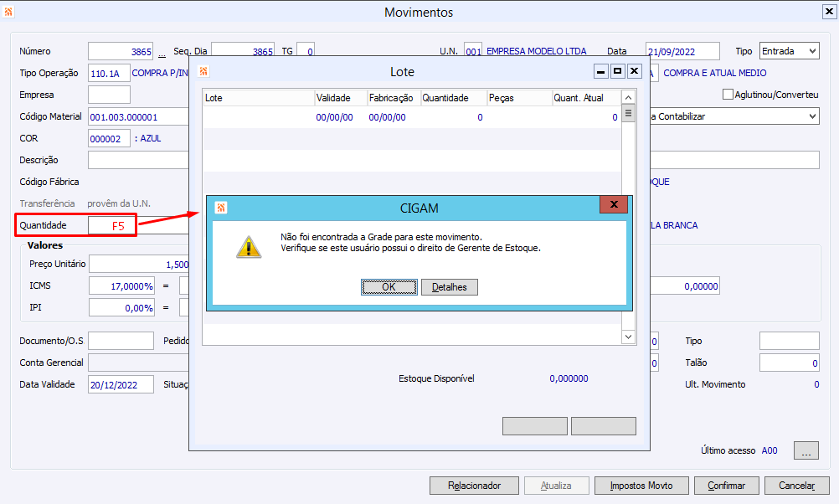The image size is (839, 504).
Task: Click the ellipsis button next to Número
Action: [162, 53]
